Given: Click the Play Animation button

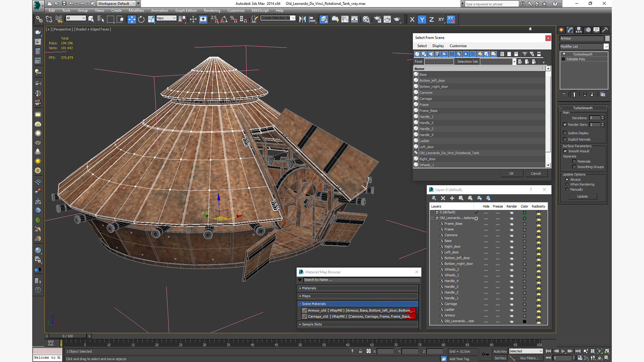Looking at the screenshot, I should [563, 351].
